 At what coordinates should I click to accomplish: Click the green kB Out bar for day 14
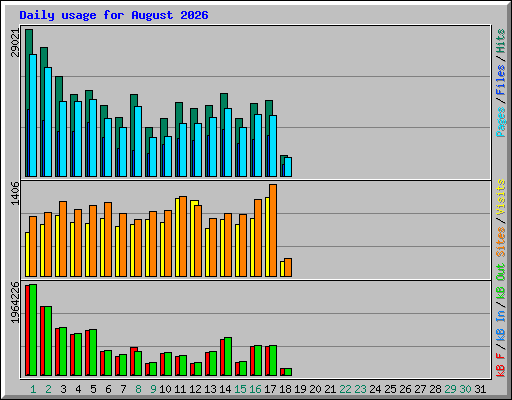[228, 357]
